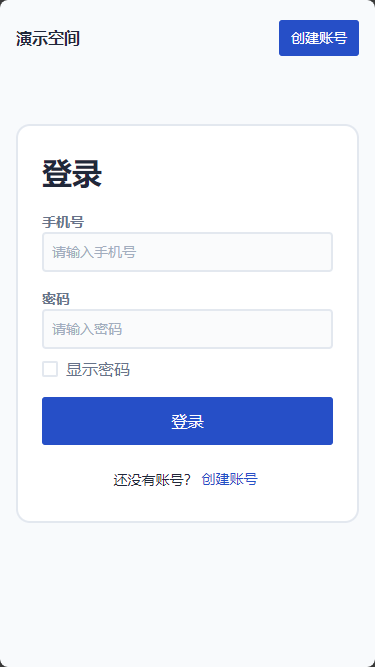Select the large 登录 heading
This screenshot has width=375, height=667.
(72, 174)
